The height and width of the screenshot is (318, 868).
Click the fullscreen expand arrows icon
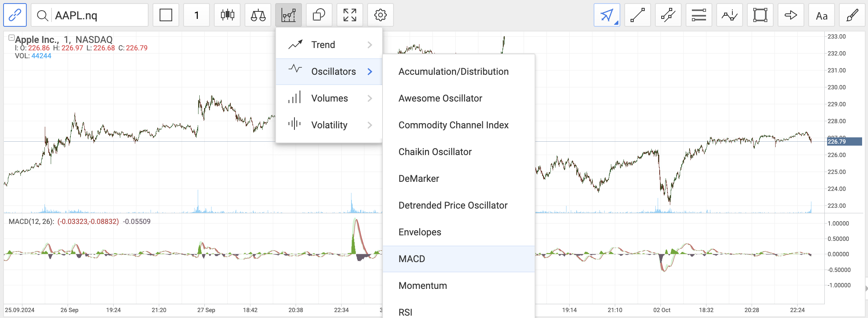pos(350,15)
